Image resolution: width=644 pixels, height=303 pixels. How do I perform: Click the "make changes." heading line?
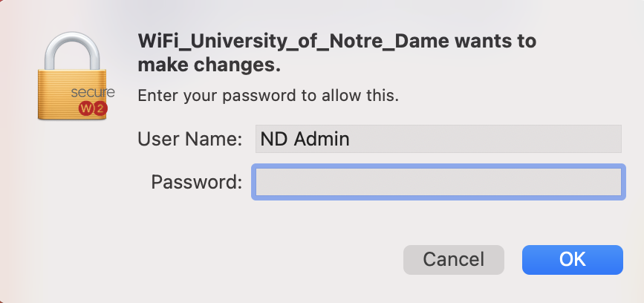(x=209, y=65)
